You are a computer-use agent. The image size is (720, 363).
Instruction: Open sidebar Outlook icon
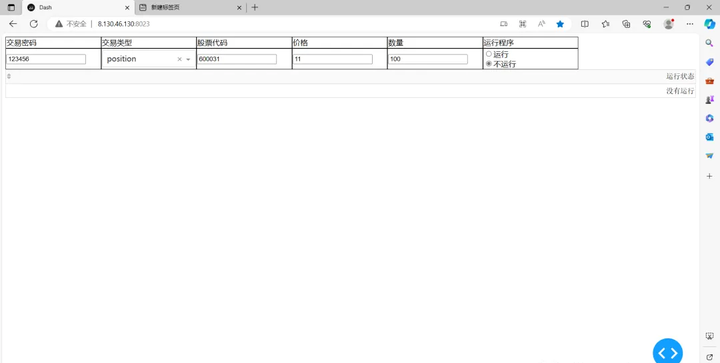(x=709, y=137)
